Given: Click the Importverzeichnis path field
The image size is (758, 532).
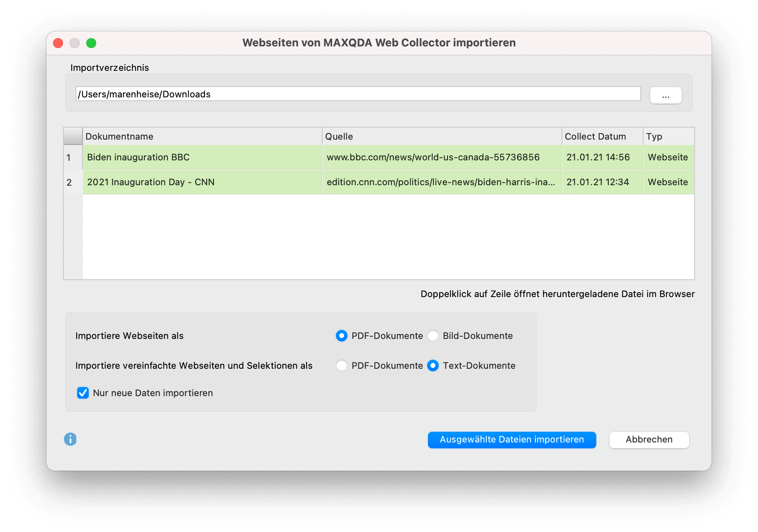Looking at the screenshot, I should point(358,94).
